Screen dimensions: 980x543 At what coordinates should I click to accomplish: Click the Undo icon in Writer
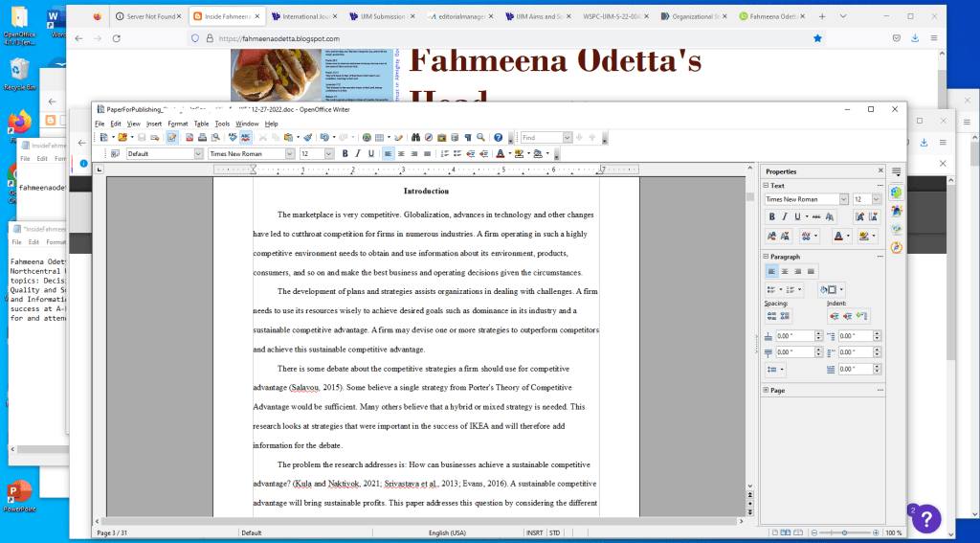[324, 137]
